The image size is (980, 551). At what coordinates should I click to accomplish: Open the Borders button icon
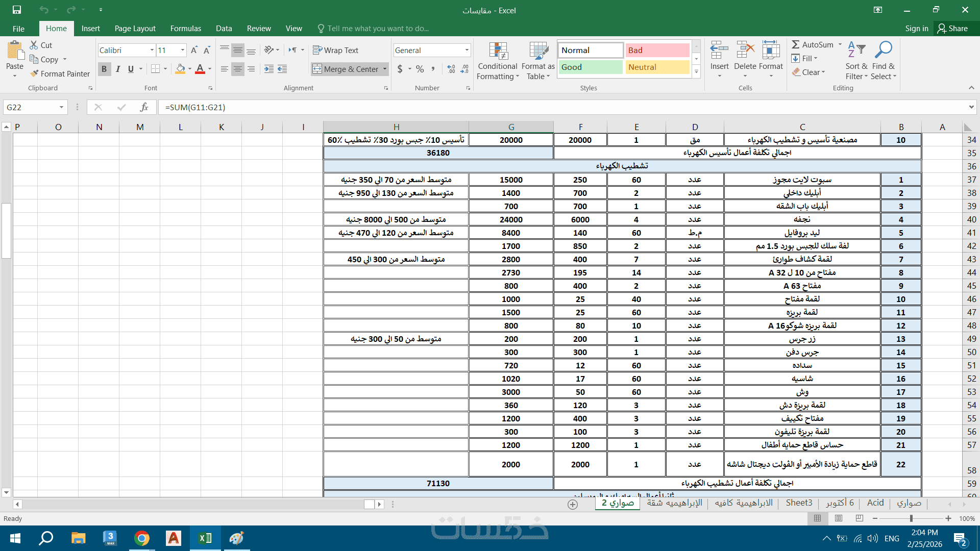tap(156, 69)
